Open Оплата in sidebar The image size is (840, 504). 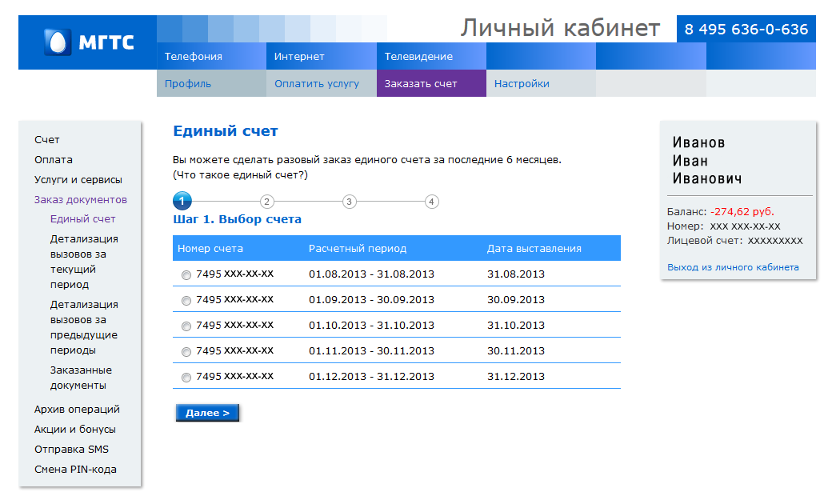(54, 160)
